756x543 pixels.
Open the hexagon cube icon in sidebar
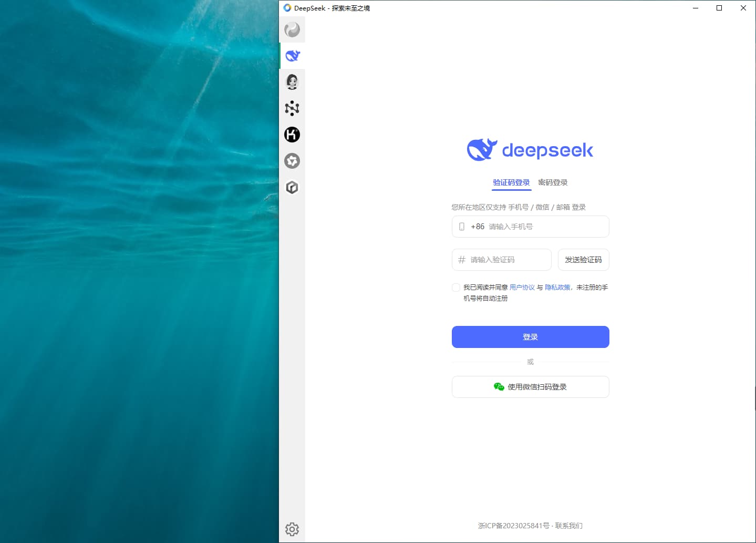[292, 187]
